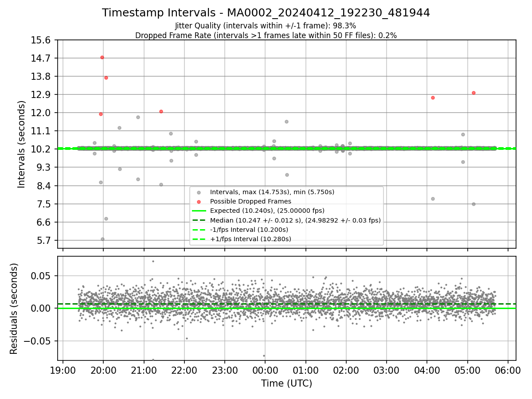Click the y-axis tick label "14.7"
Screen dimensions: 532x399
tap(41, 58)
